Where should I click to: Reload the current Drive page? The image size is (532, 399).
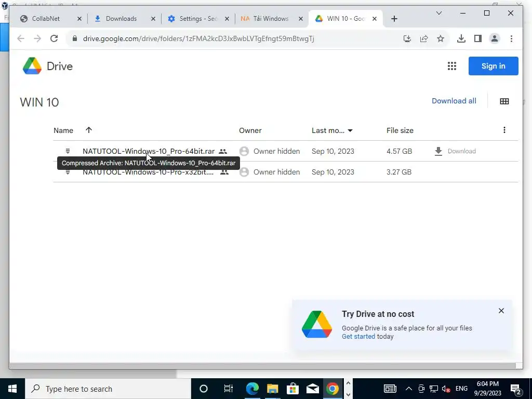point(54,38)
